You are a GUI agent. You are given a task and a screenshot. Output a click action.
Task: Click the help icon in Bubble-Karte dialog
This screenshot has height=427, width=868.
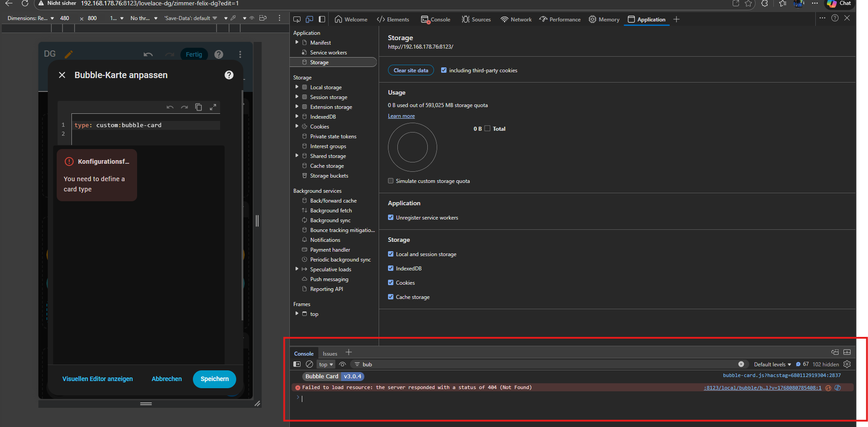coord(229,75)
